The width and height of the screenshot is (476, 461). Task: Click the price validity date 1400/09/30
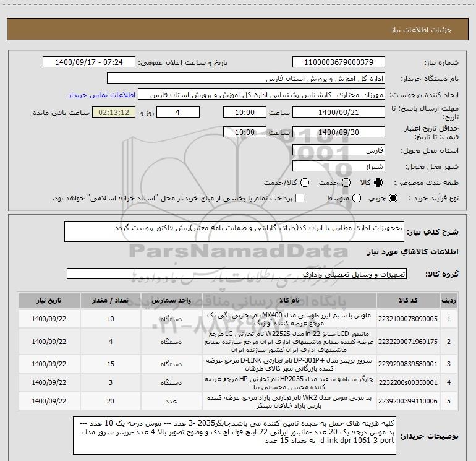coord(339,132)
